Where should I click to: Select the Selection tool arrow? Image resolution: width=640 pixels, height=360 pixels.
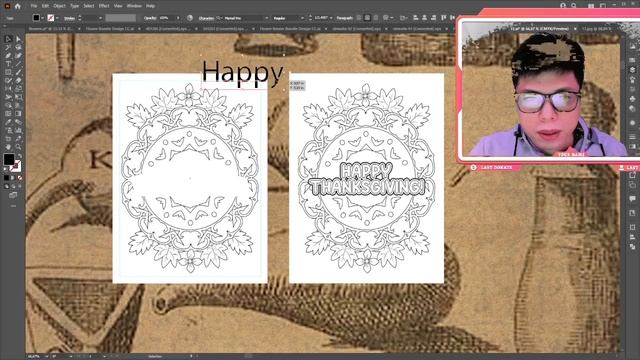8,39
